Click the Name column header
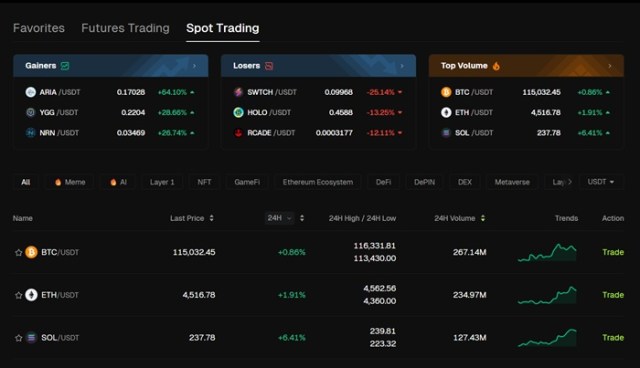The height and width of the screenshot is (368, 640). click(x=22, y=218)
